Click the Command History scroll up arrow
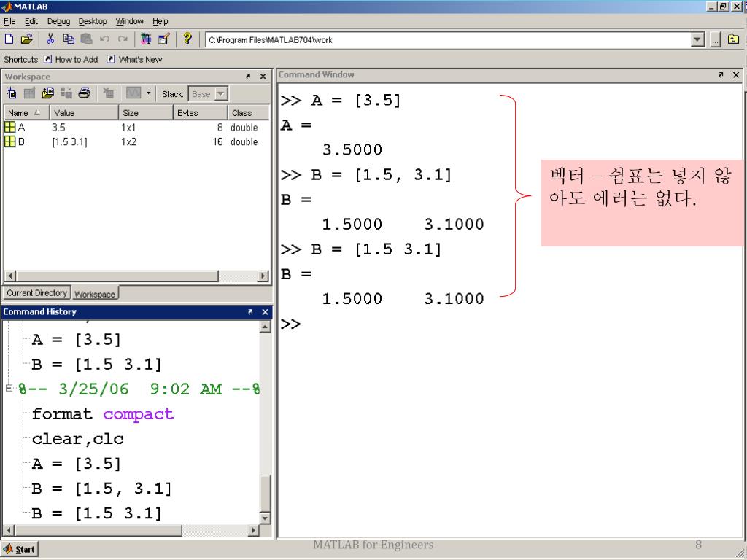 (266, 327)
